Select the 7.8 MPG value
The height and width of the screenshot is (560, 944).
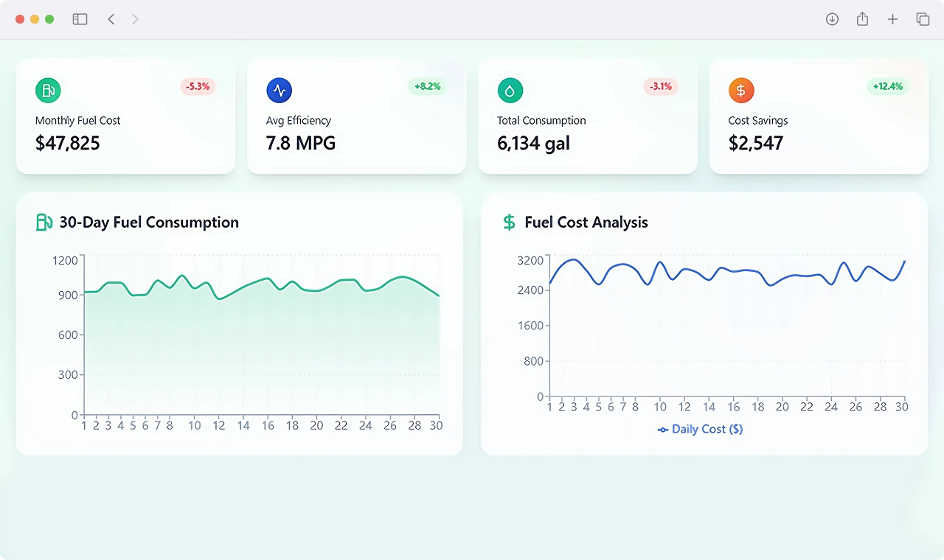(301, 143)
